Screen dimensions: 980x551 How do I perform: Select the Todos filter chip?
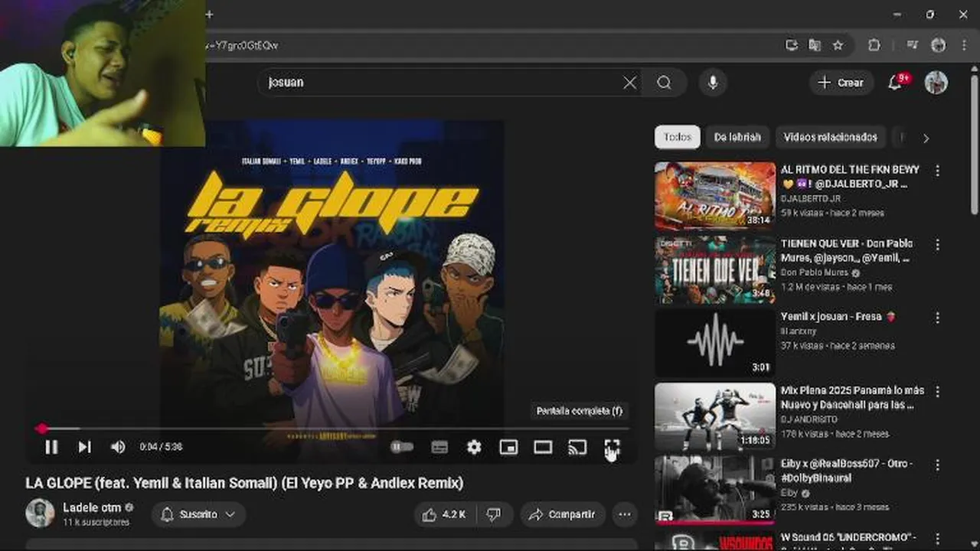(x=678, y=138)
